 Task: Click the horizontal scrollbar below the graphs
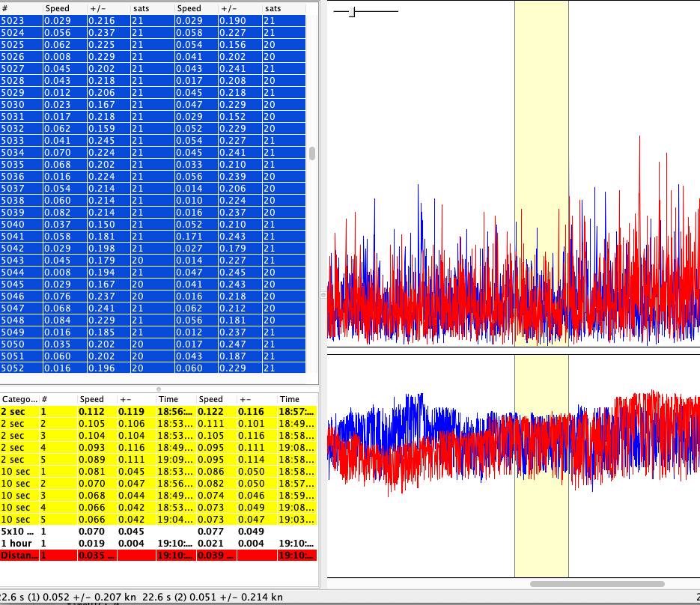click(597, 584)
